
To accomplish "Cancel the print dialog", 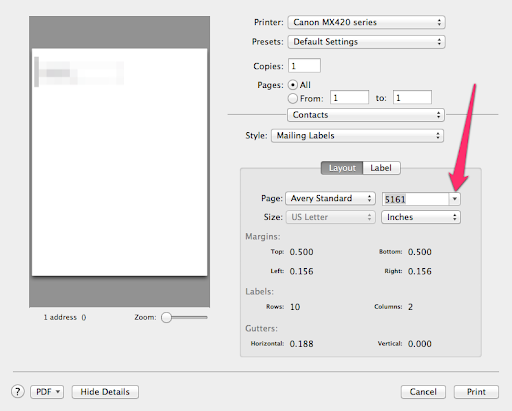I will coord(423,392).
